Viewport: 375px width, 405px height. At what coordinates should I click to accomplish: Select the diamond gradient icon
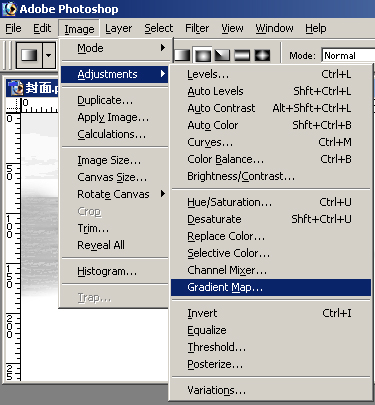click(x=262, y=55)
